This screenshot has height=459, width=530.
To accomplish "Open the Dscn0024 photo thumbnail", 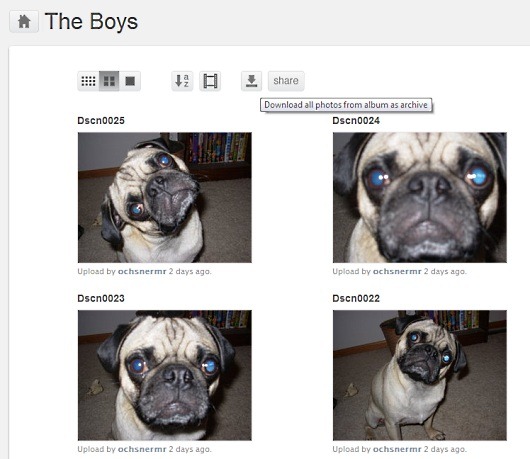I will [x=419, y=197].
